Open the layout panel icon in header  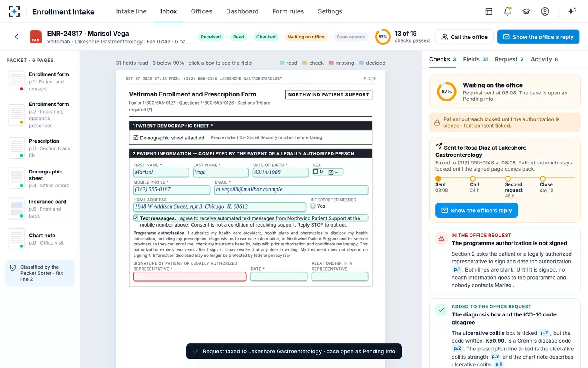point(489,11)
